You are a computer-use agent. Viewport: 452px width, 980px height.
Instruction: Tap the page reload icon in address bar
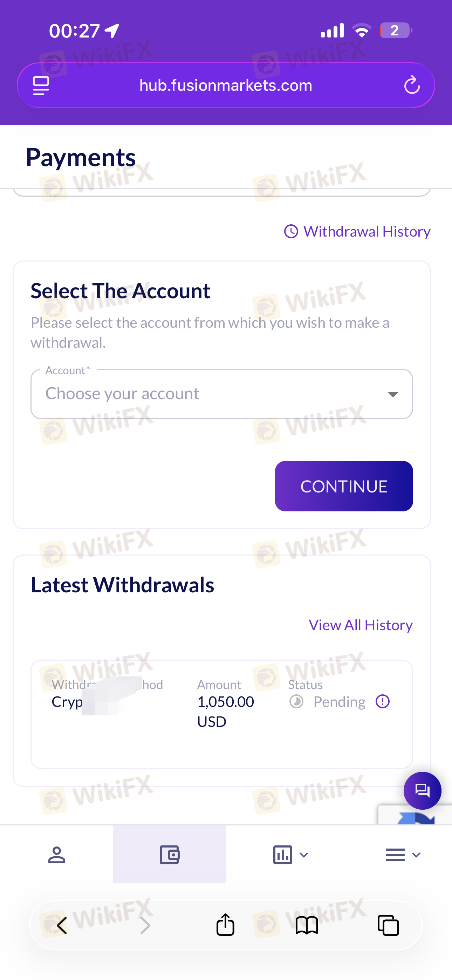[x=412, y=85]
